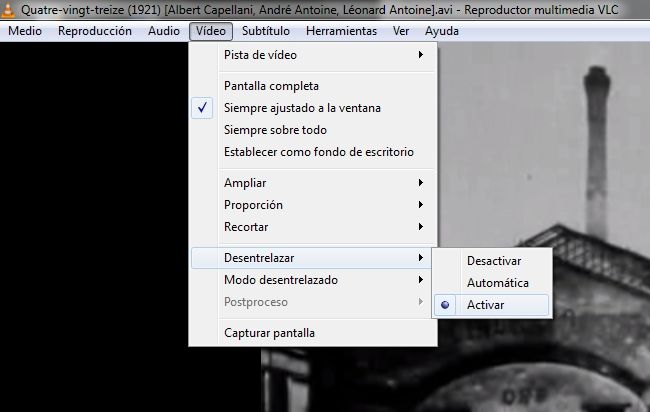Click the Desentrelazar menu entry

point(313,258)
